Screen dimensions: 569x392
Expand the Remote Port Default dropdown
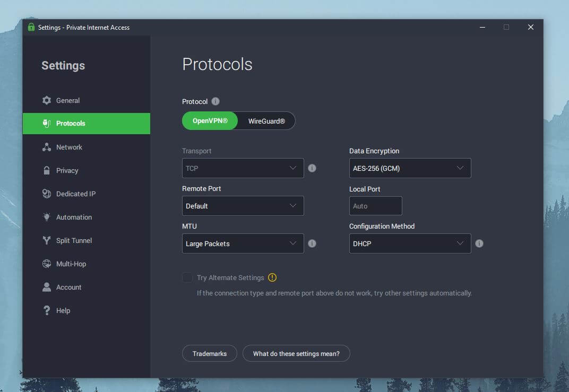pyautogui.click(x=243, y=206)
